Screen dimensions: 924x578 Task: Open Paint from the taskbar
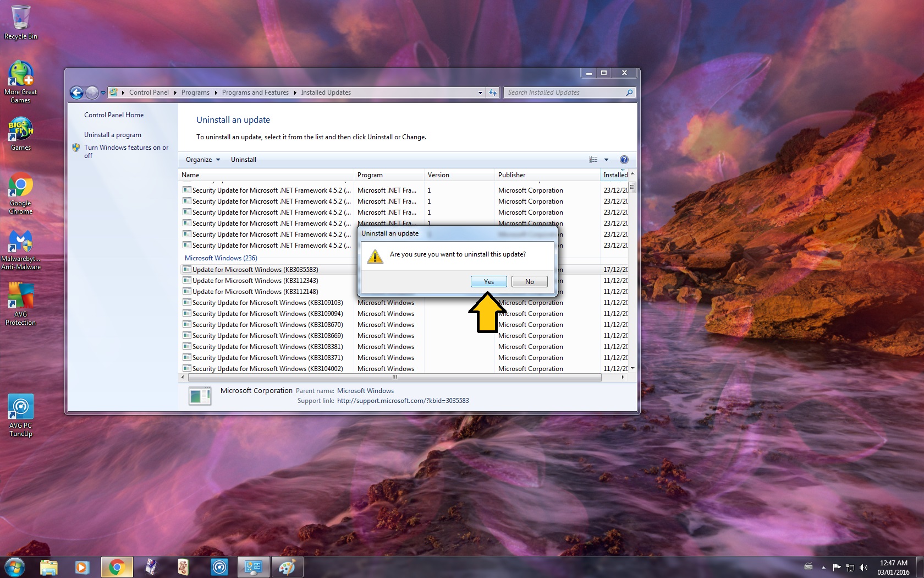click(x=287, y=567)
